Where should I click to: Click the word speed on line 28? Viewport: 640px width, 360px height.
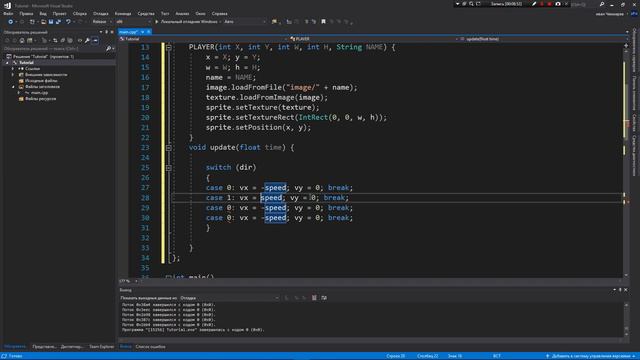click(x=271, y=198)
